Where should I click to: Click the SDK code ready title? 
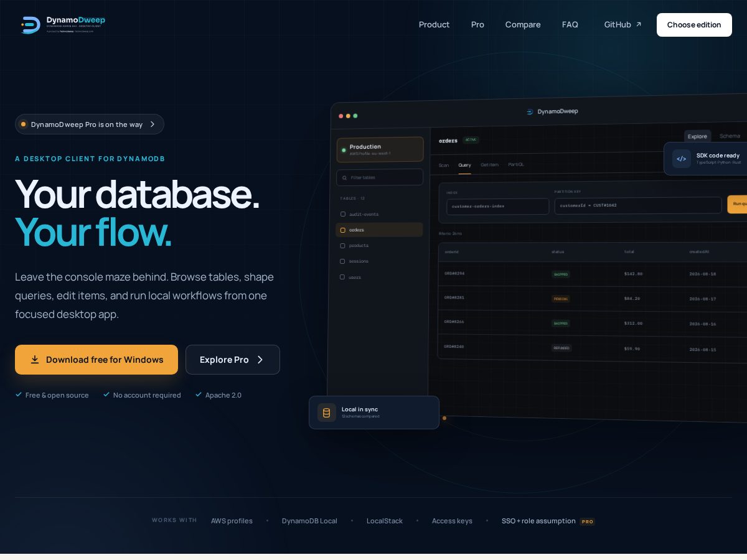(x=718, y=156)
